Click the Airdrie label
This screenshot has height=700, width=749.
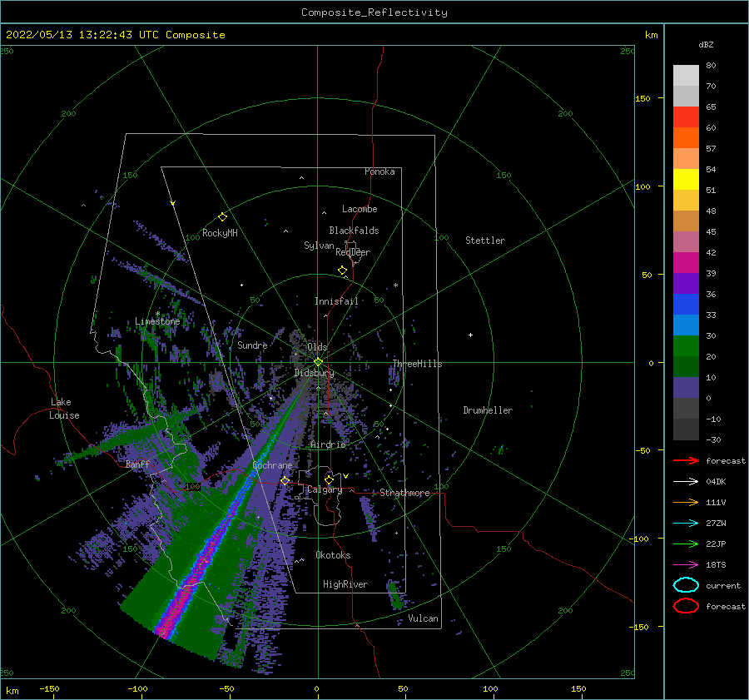[328, 444]
